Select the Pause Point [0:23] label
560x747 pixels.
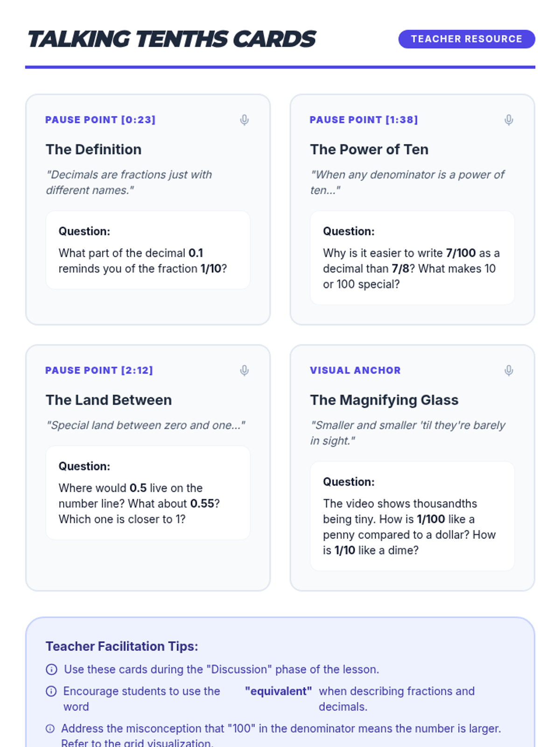pos(100,120)
